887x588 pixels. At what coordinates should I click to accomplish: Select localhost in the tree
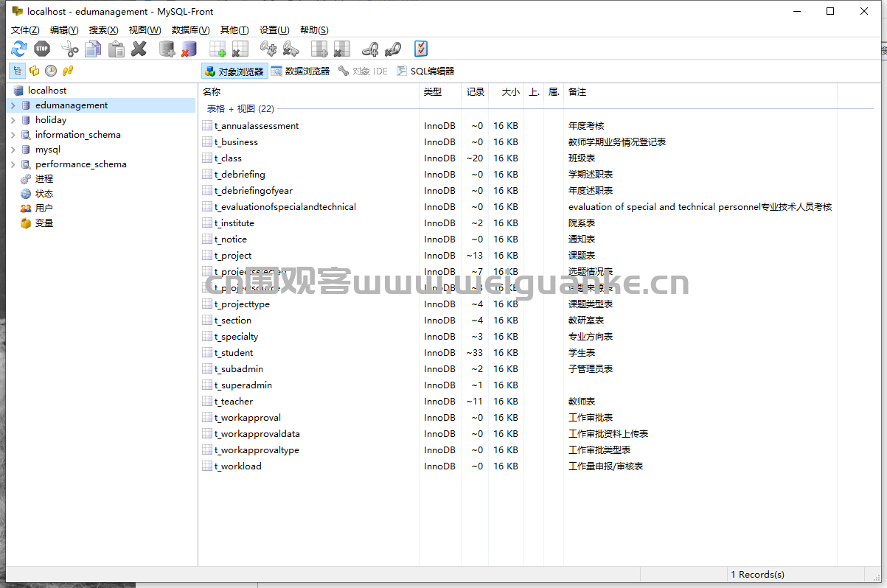[47, 91]
